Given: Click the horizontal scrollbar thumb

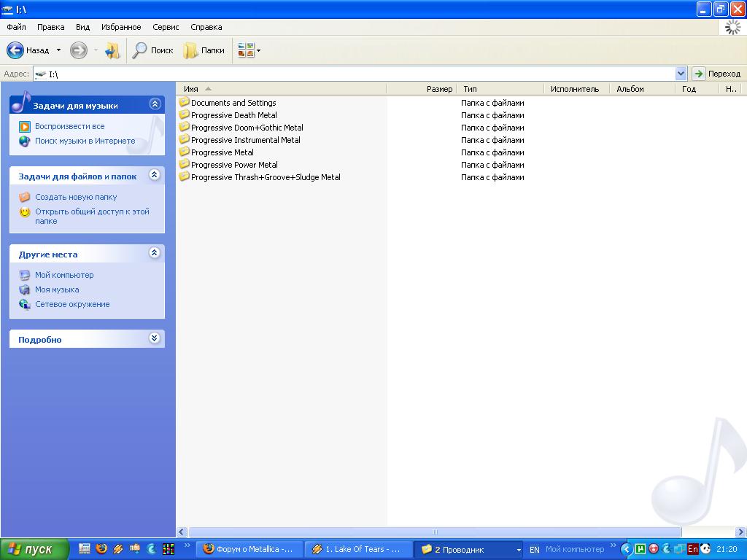Looking at the screenshot, I should (x=434, y=532).
